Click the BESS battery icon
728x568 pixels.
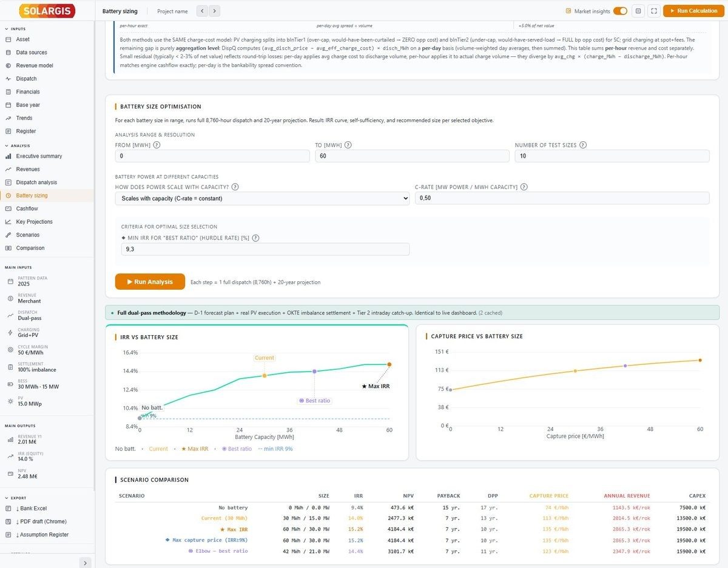coord(10,384)
